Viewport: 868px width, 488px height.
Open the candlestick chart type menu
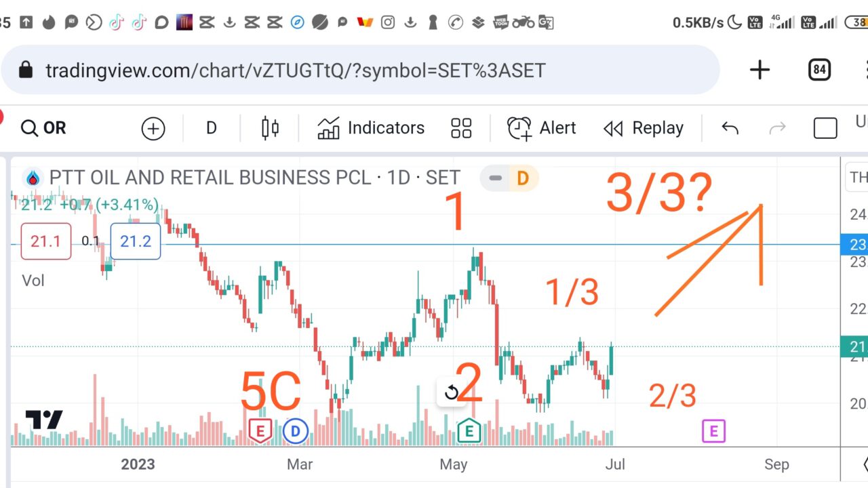(270, 127)
